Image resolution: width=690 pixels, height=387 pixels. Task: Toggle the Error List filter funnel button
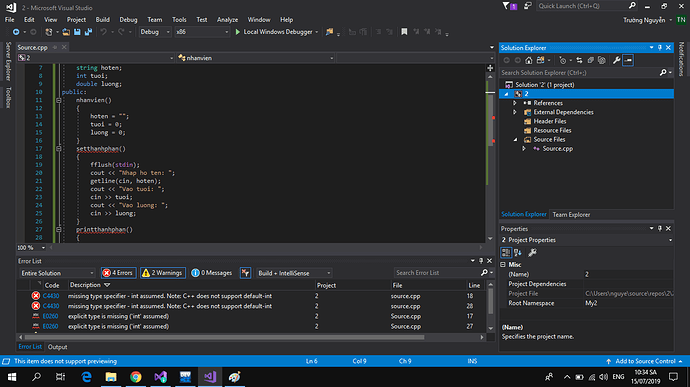[x=245, y=273]
